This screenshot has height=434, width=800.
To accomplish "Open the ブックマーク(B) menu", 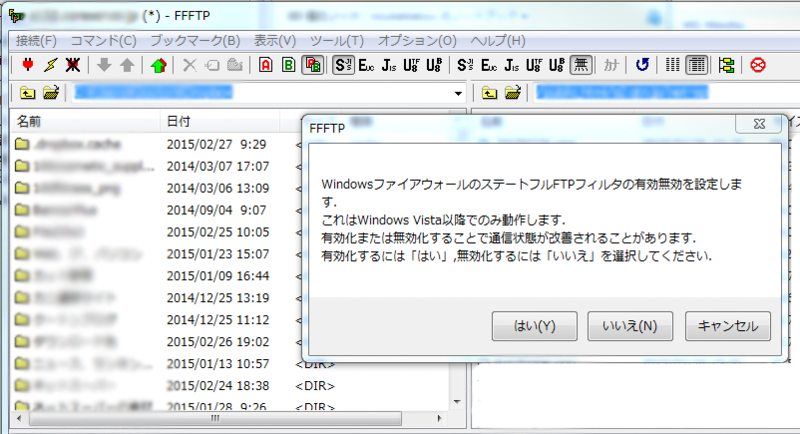I will coord(195,40).
